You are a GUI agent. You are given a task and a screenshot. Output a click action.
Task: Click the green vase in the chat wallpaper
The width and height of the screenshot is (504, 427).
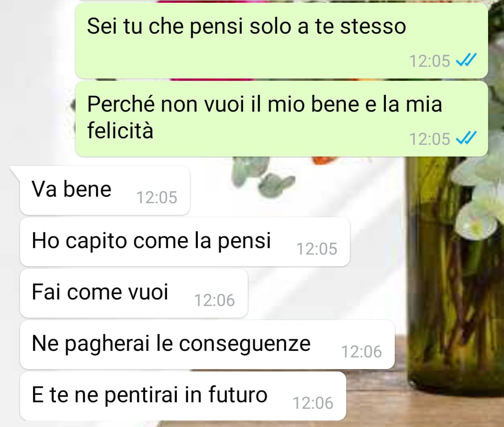[455, 273]
